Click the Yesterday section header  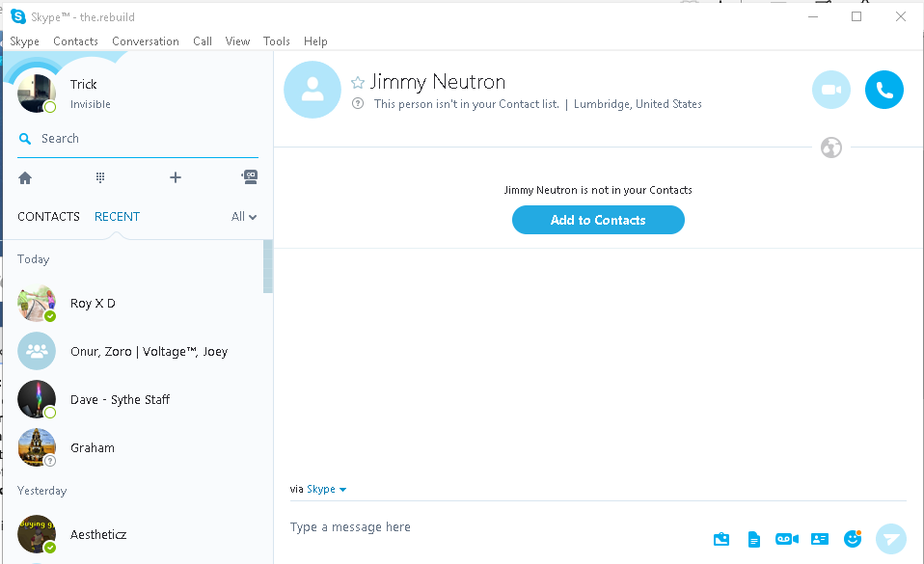41,491
